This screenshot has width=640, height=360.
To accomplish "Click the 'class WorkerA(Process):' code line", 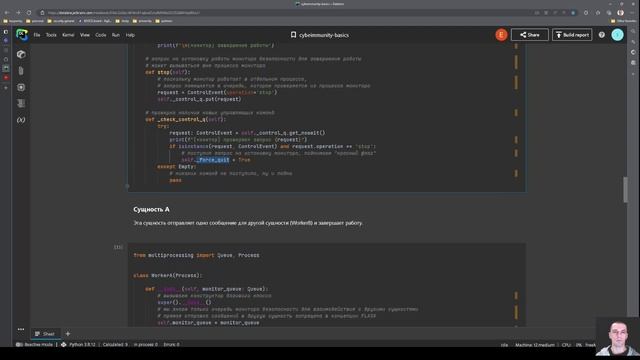I will (168, 276).
